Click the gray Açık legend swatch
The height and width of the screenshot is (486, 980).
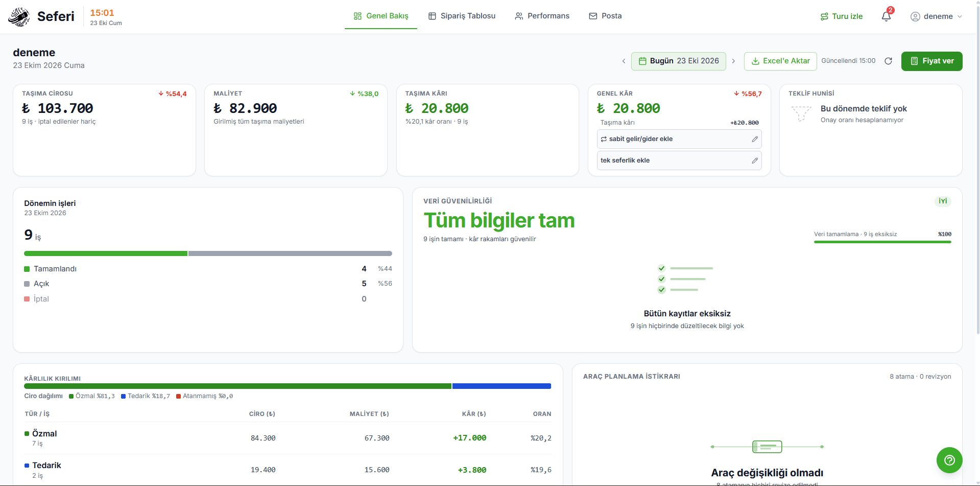tap(27, 284)
